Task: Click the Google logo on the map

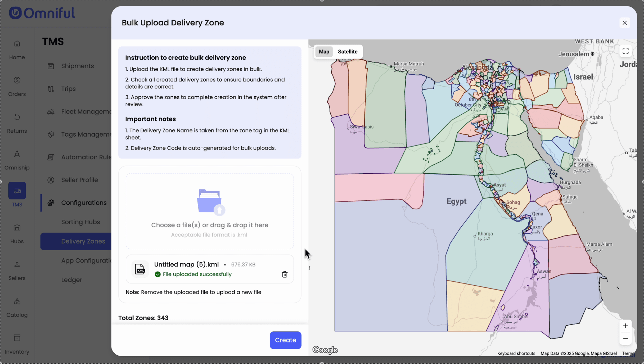Action: (x=325, y=350)
